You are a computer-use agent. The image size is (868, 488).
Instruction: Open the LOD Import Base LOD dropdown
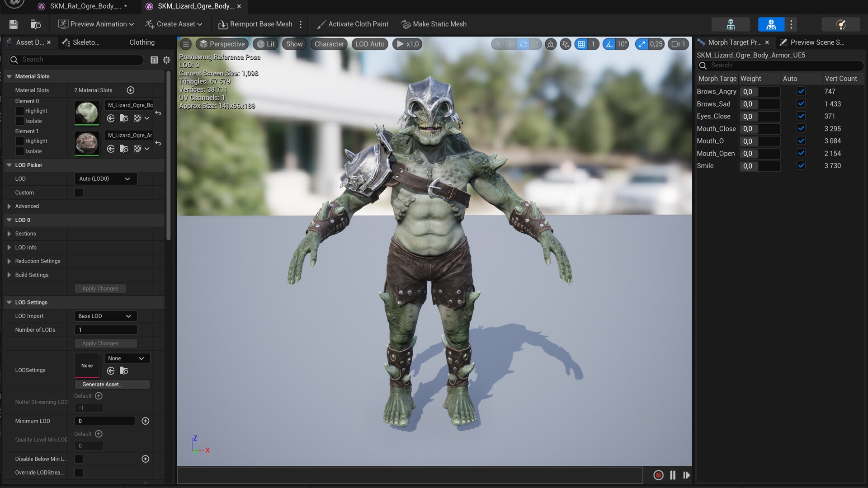(105, 316)
